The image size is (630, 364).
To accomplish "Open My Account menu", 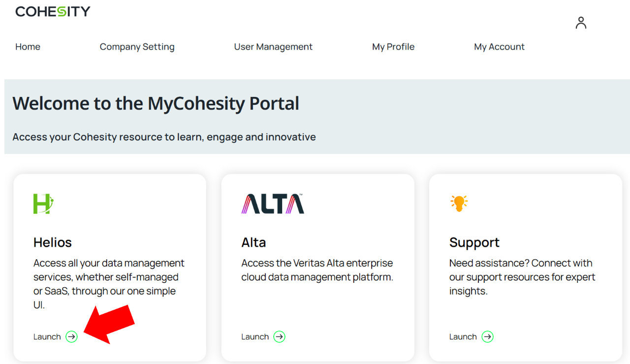I will (x=499, y=47).
